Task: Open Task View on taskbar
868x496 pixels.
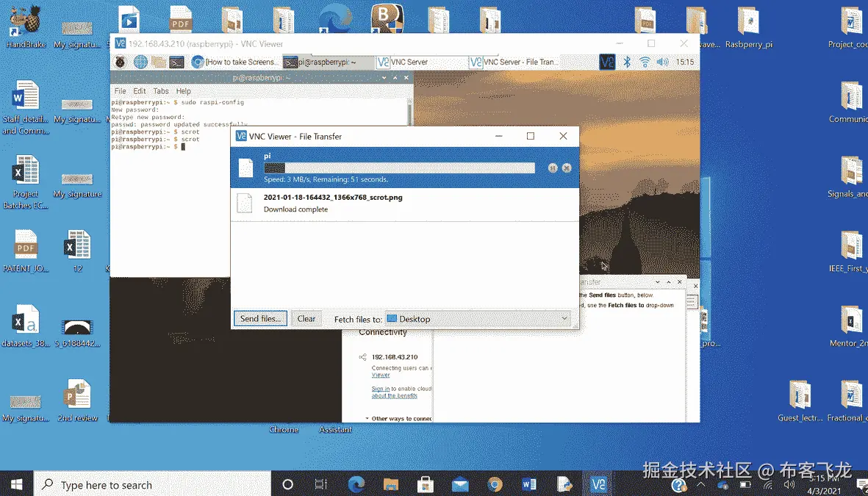Action: click(x=320, y=484)
